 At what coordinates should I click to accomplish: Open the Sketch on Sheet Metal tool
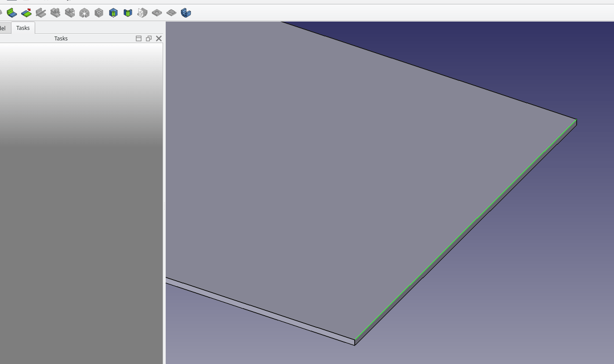[142, 13]
